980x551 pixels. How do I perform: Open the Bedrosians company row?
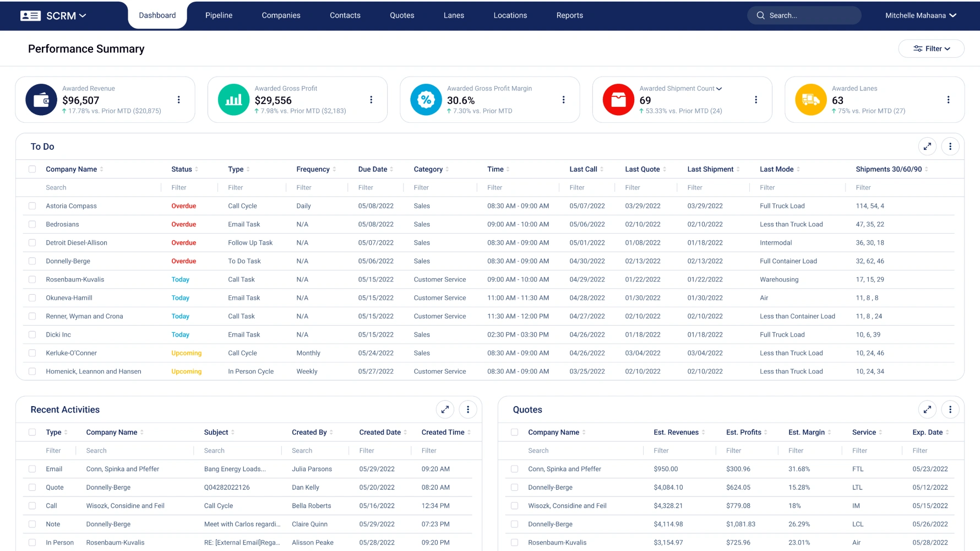coord(62,224)
